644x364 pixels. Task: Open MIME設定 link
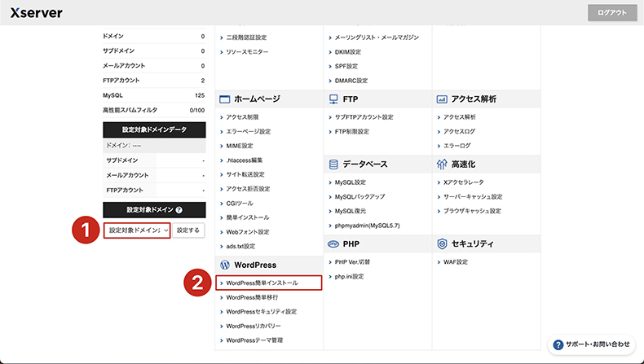(240, 146)
